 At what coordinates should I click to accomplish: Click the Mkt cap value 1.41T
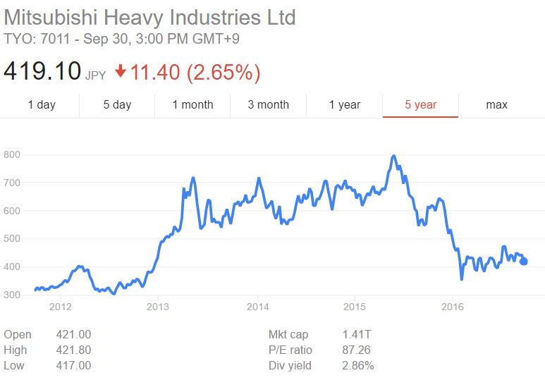coord(357,335)
